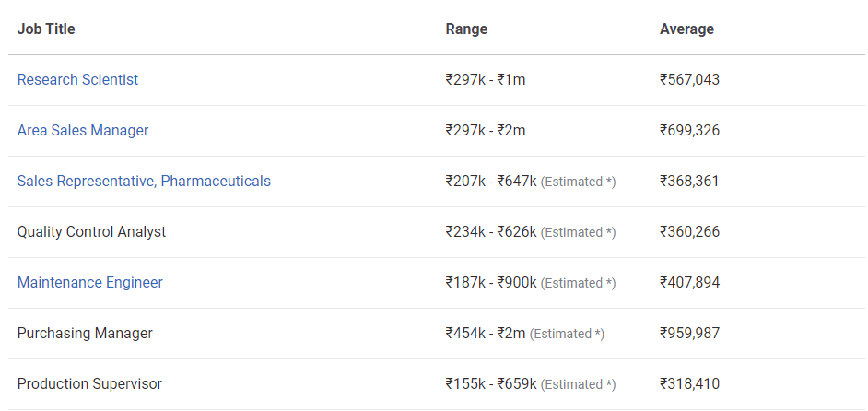Viewport: 868px width, 411px height.
Task: Click the Average column header
Action: (687, 29)
